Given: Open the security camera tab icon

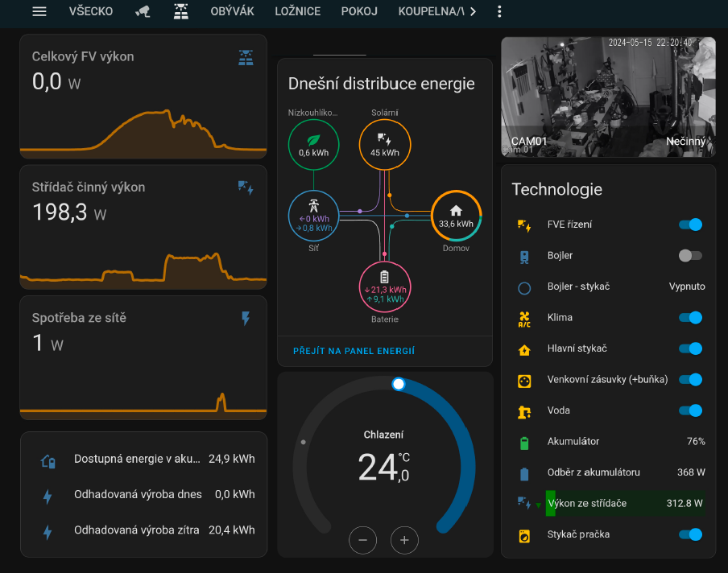Looking at the screenshot, I should point(143,11).
